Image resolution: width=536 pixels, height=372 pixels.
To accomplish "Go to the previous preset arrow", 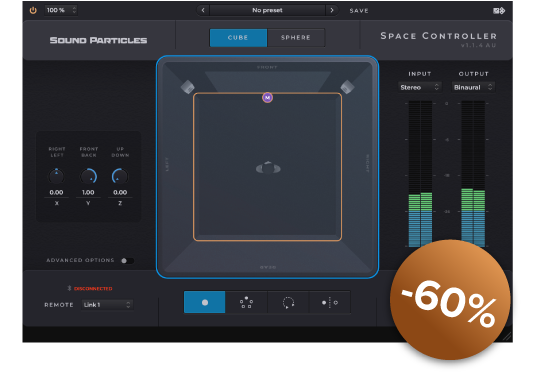I will click(203, 10).
